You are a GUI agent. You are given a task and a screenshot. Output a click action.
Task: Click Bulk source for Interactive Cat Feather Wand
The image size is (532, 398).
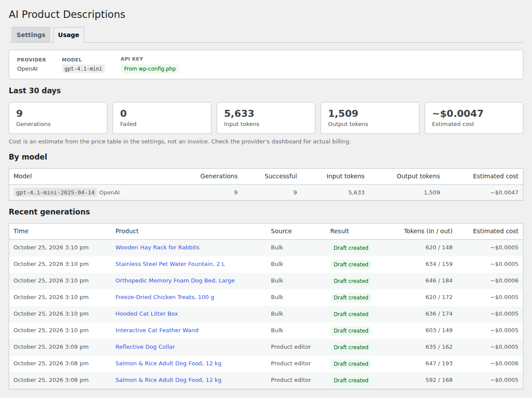277,330
